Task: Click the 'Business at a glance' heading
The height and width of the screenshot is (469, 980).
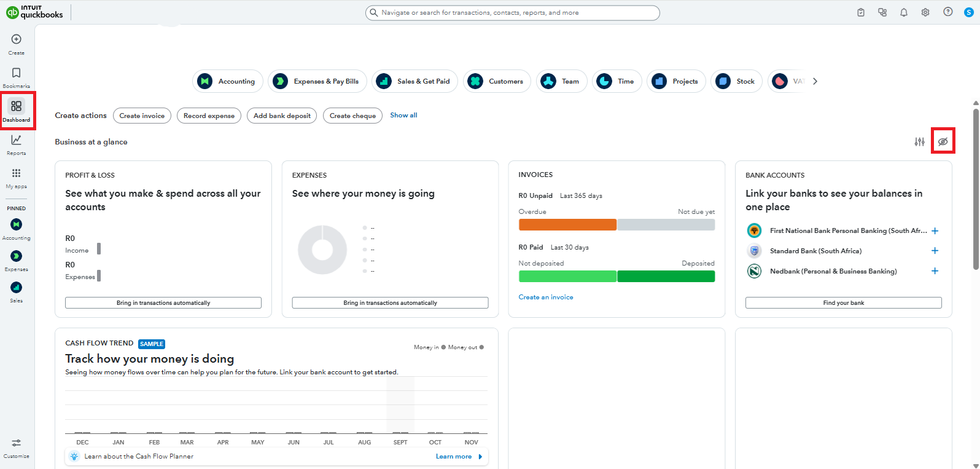Action: pos(91,142)
